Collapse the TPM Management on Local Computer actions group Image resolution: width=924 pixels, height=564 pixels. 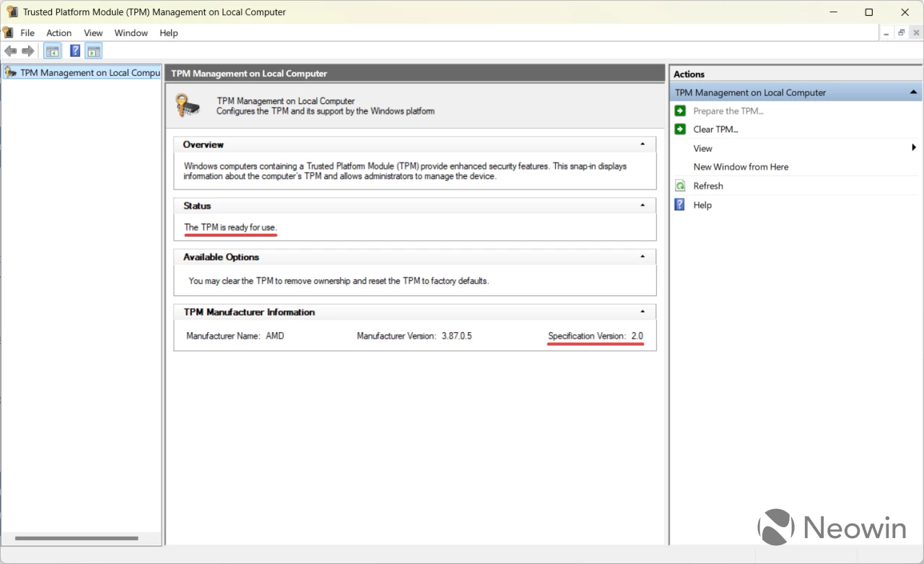coord(913,92)
